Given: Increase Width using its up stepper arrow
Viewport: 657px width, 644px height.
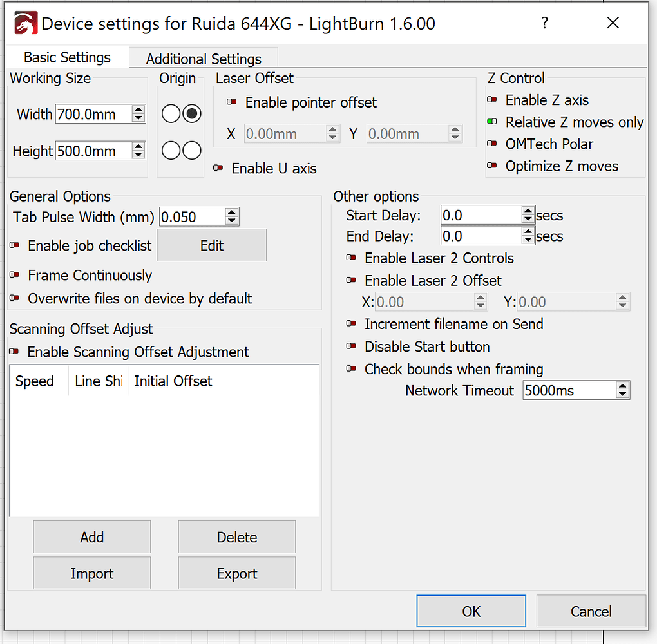Looking at the screenshot, I should point(137,109).
